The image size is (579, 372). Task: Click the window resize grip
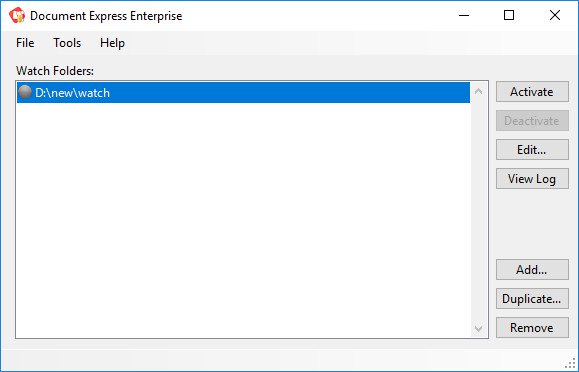[571, 364]
